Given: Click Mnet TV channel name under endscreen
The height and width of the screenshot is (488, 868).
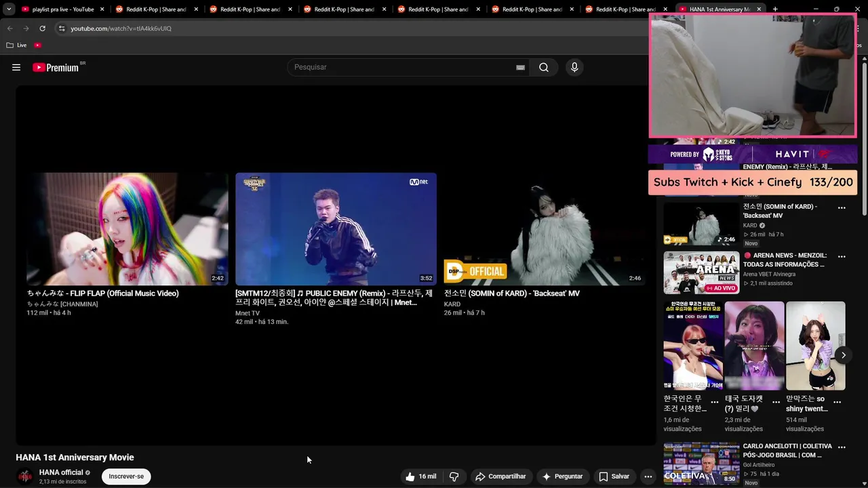Looking at the screenshot, I should (248, 313).
